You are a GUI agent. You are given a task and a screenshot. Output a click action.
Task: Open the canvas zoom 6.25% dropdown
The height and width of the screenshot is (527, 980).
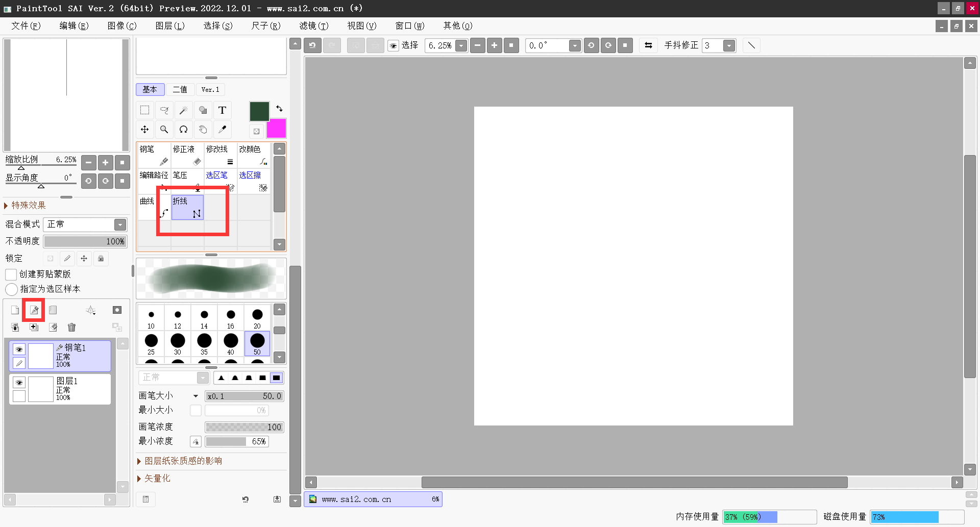click(x=461, y=45)
